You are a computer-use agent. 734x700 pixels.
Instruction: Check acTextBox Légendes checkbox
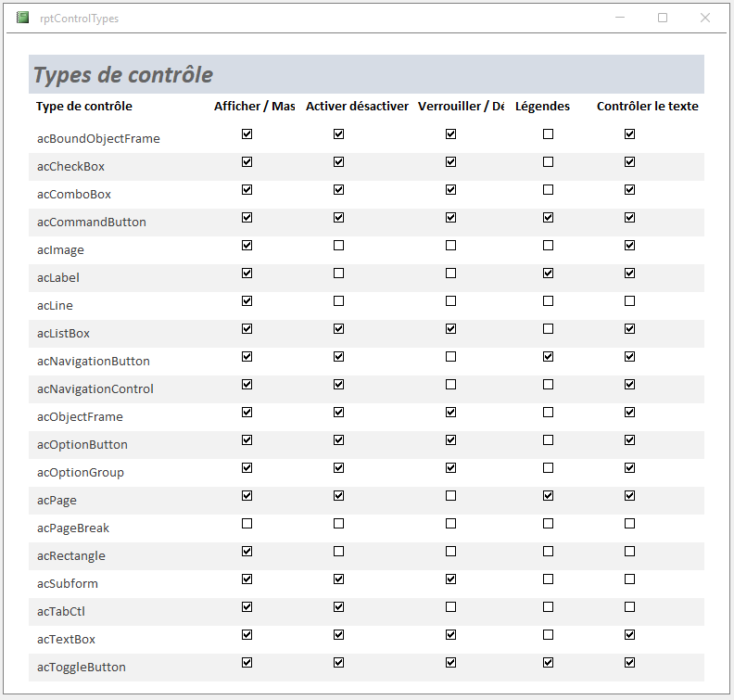pyautogui.click(x=548, y=635)
